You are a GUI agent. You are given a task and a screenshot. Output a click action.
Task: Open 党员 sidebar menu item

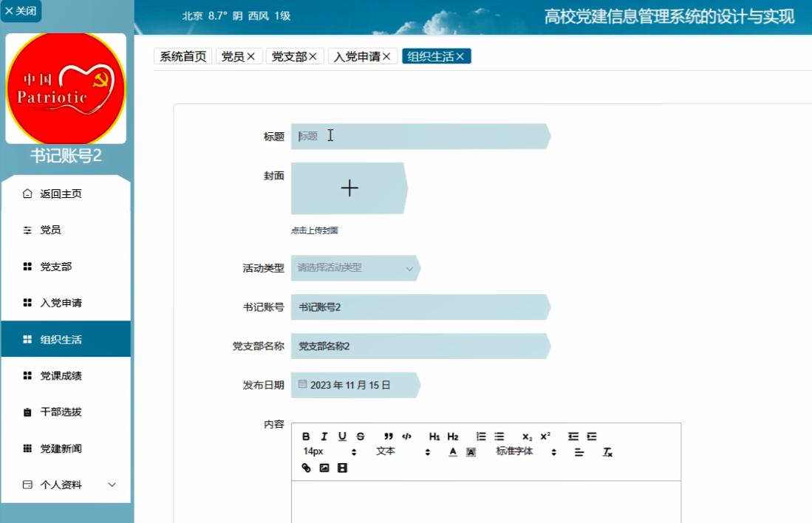pos(66,230)
